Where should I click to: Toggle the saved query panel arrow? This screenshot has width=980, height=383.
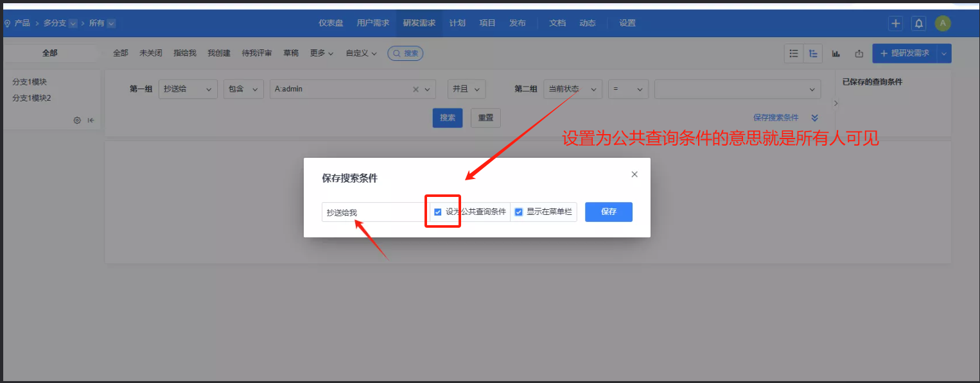[836, 103]
